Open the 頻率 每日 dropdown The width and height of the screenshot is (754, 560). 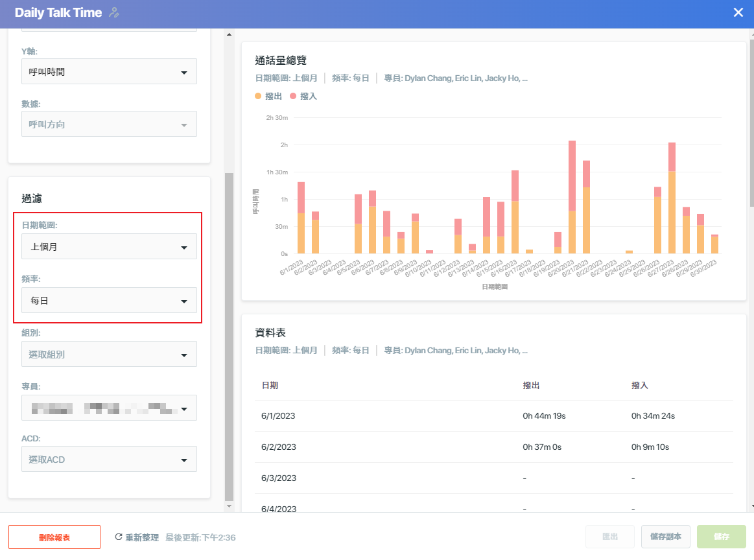(x=109, y=301)
